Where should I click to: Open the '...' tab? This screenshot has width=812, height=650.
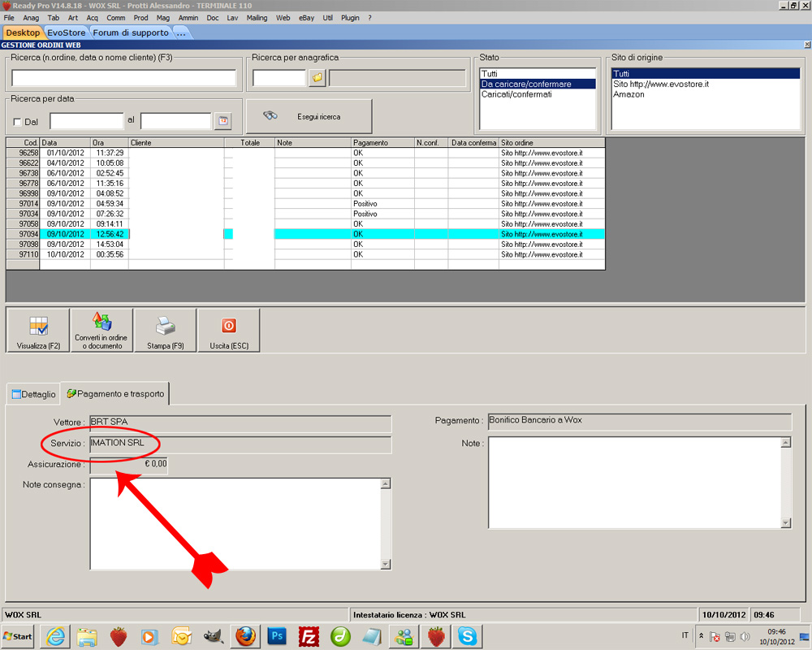click(x=181, y=32)
